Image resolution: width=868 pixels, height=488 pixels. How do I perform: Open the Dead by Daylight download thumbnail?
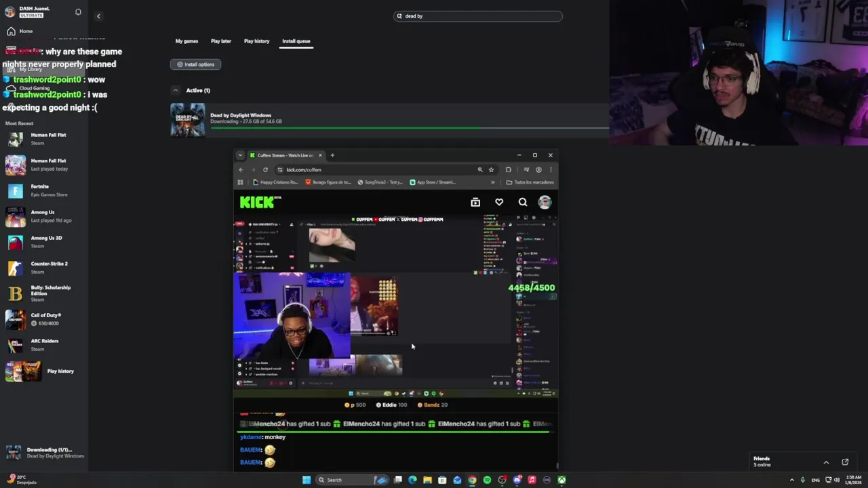point(188,120)
